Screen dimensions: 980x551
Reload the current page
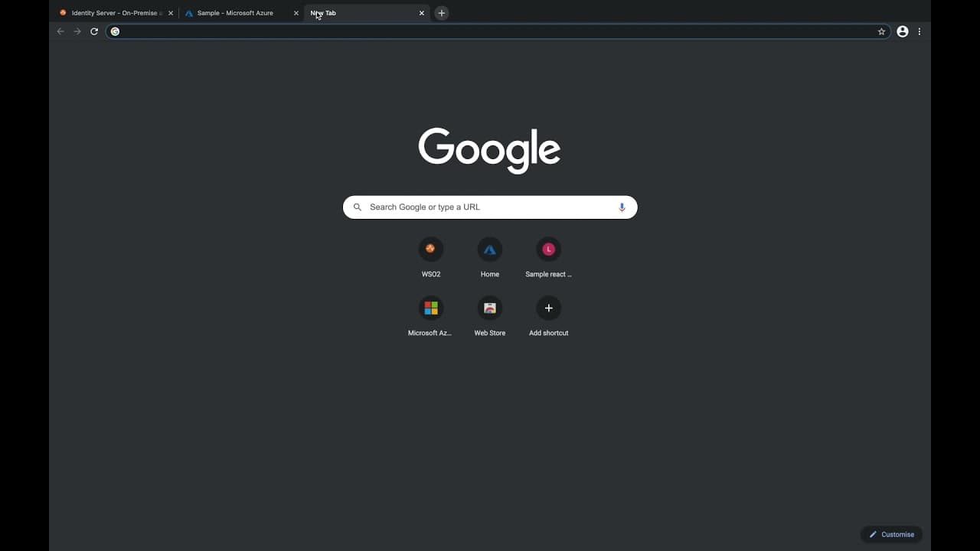pyautogui.click(x=93, y=31)
